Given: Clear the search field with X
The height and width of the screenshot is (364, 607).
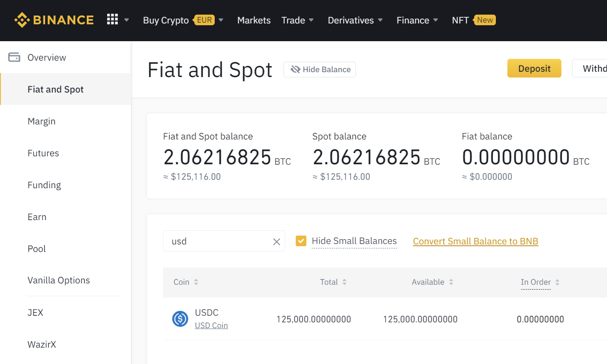Looking at the screenshot, I should click(277, 242).
